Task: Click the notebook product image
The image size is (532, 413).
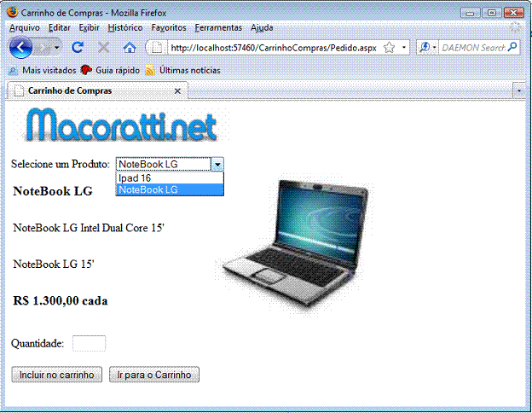Action: click(294, 245)
